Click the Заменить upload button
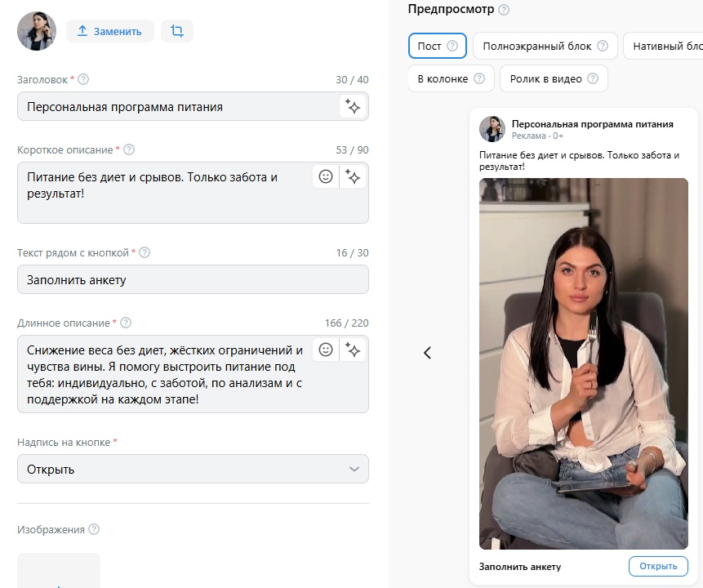 (110, 31)
